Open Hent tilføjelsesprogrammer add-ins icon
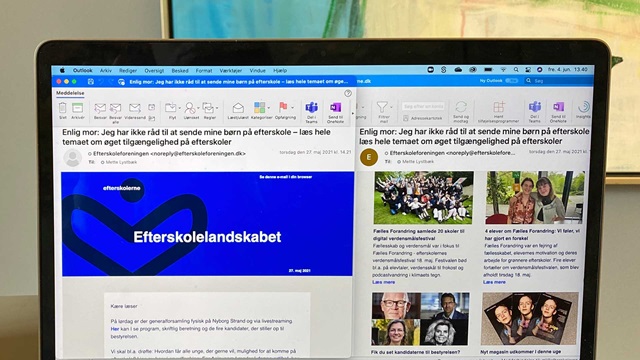Image resolution: width=640 pixels, height=360 pixels. 499,107
